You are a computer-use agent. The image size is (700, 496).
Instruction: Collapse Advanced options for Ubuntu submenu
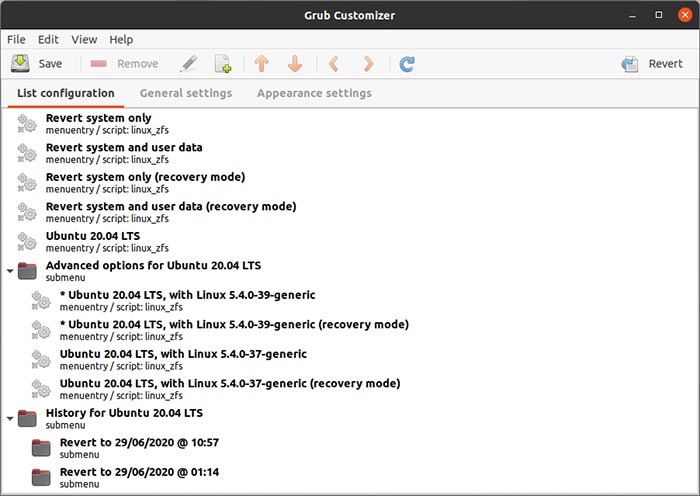pos(10,271)
